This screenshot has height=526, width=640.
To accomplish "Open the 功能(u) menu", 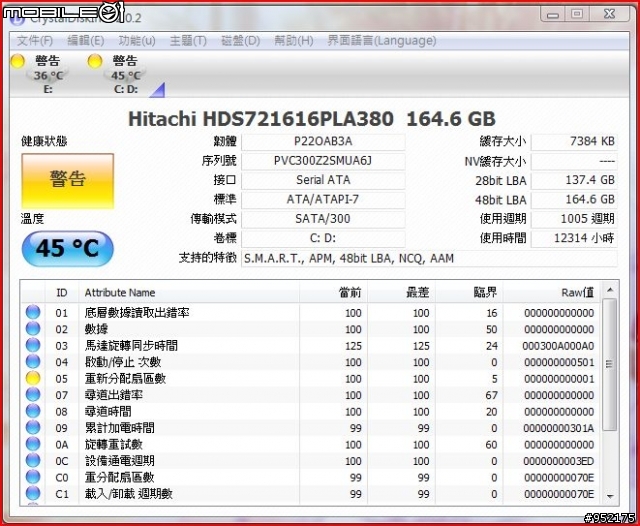I will (x=137, y=41).
